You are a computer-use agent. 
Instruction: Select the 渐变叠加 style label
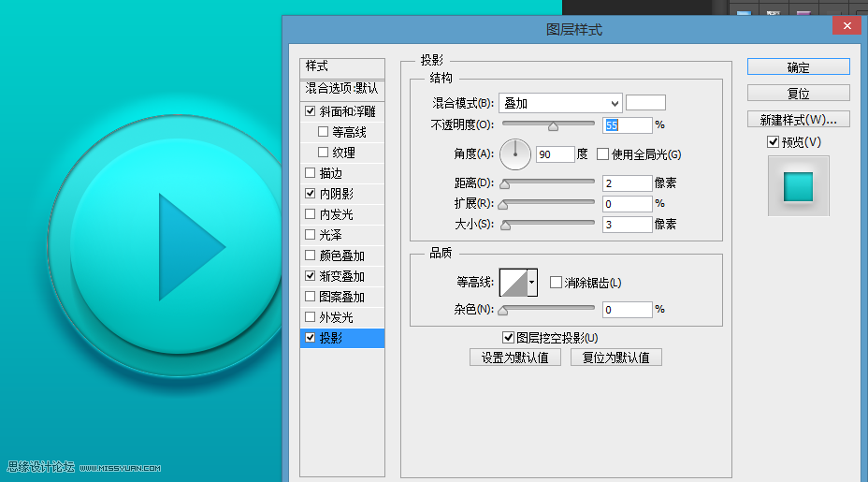(342, 276)
